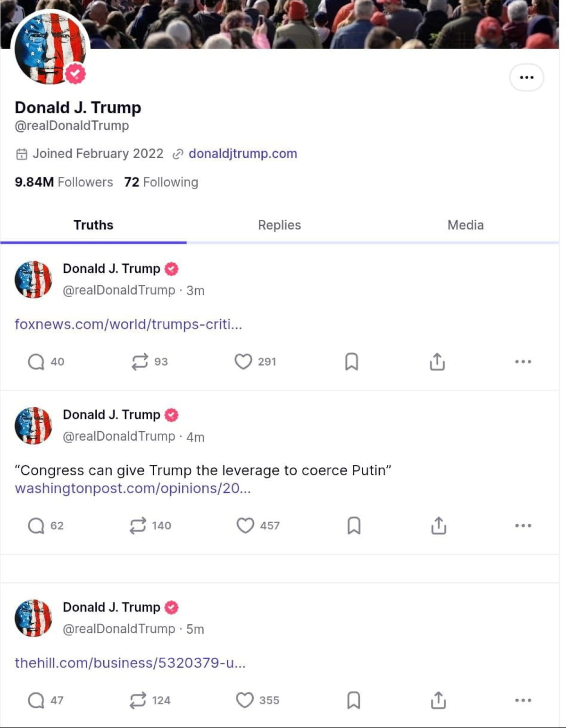Image resolution: width=566 pixels, height=728 pixels.
Task: Open more options on the 4m post
Action: 523,526
